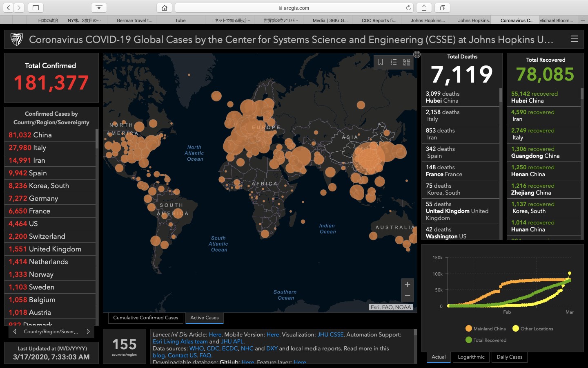Open the Safari share icon
Viewport: 588px width, 368px height.
click(424, 8)
